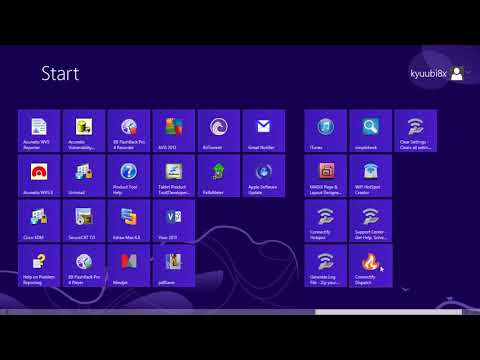
Task: Click the Generate Log File tile
Action: [x=325, y=266]
